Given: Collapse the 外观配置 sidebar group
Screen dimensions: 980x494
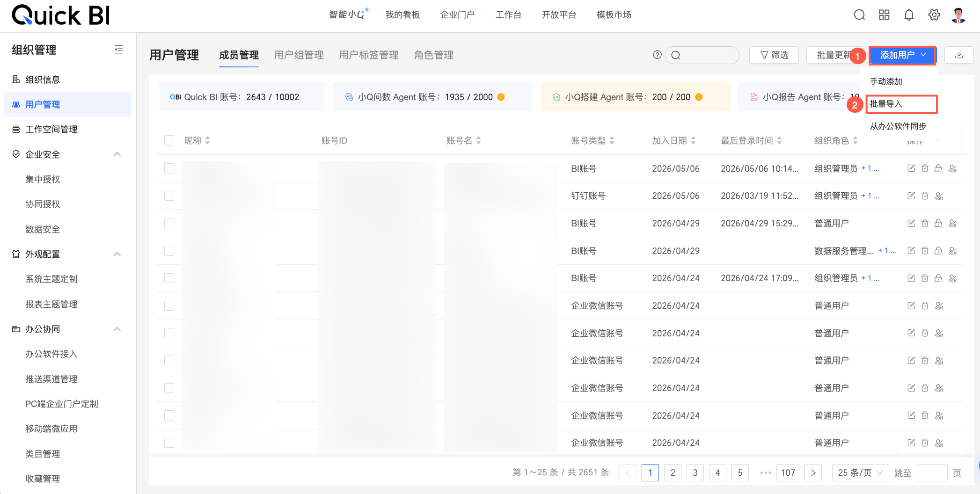Looking at the screenshot, I should (x=117, y=254).
